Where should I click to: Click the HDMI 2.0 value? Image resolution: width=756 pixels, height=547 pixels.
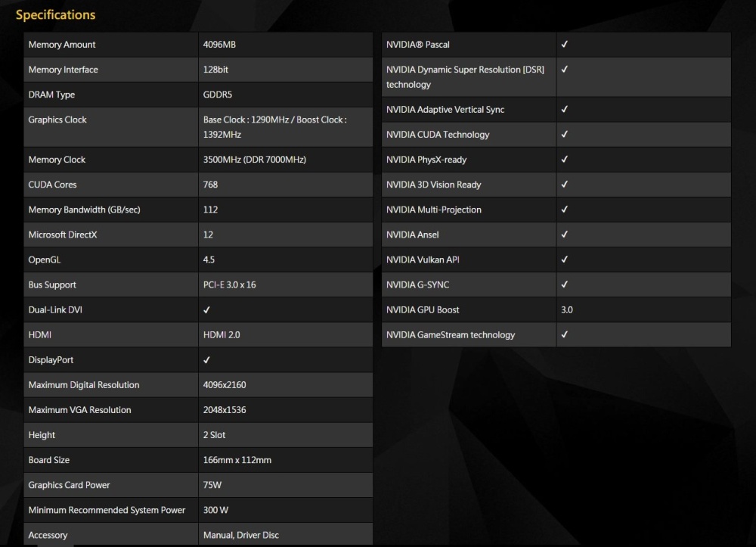(222, 334)
